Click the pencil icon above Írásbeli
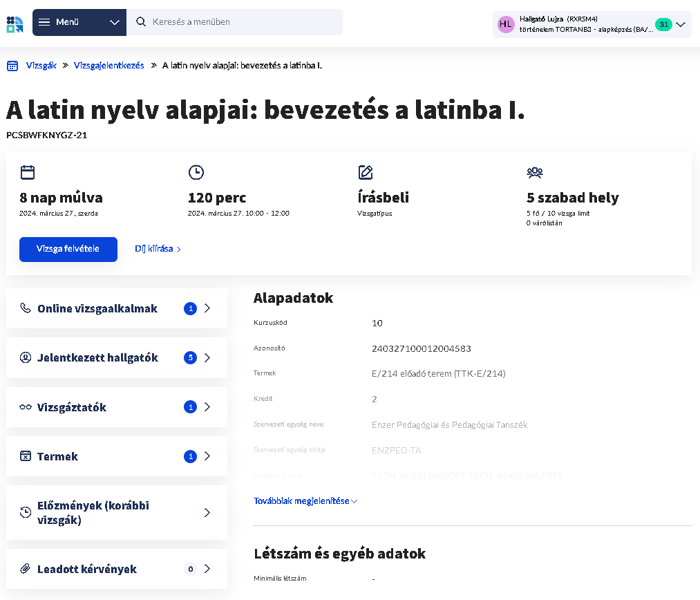Screen dimensions: 700x600 366,173
